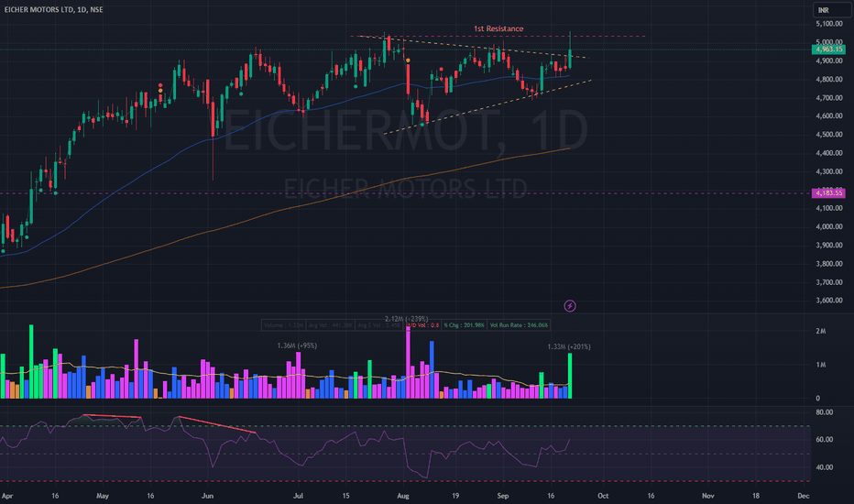Click the 2 M volume axis label
The width and height of the screenshot is (854, 504).
(x=821, y=332)
